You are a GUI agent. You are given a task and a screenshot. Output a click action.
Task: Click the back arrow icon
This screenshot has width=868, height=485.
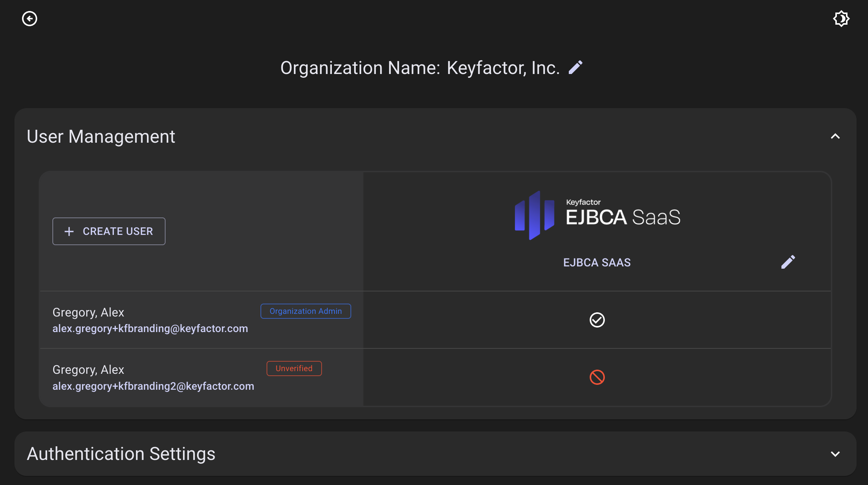[30, 19]
